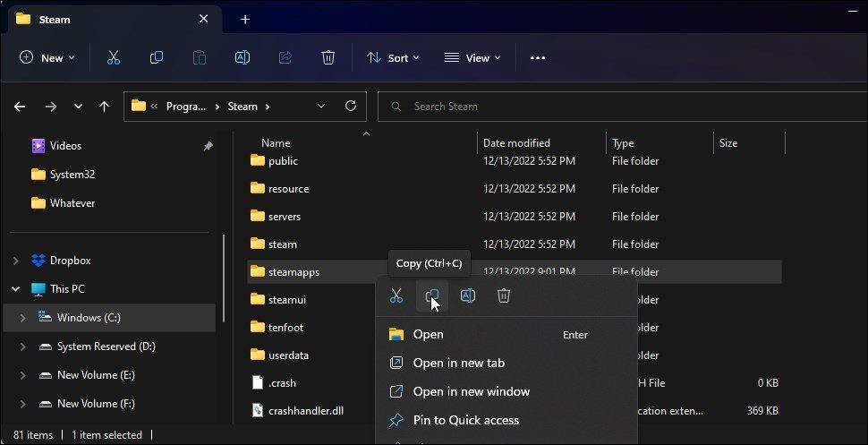Go forward with the right arrow
This screenshot has height=445, width=868.
click(x=51, y=107)
